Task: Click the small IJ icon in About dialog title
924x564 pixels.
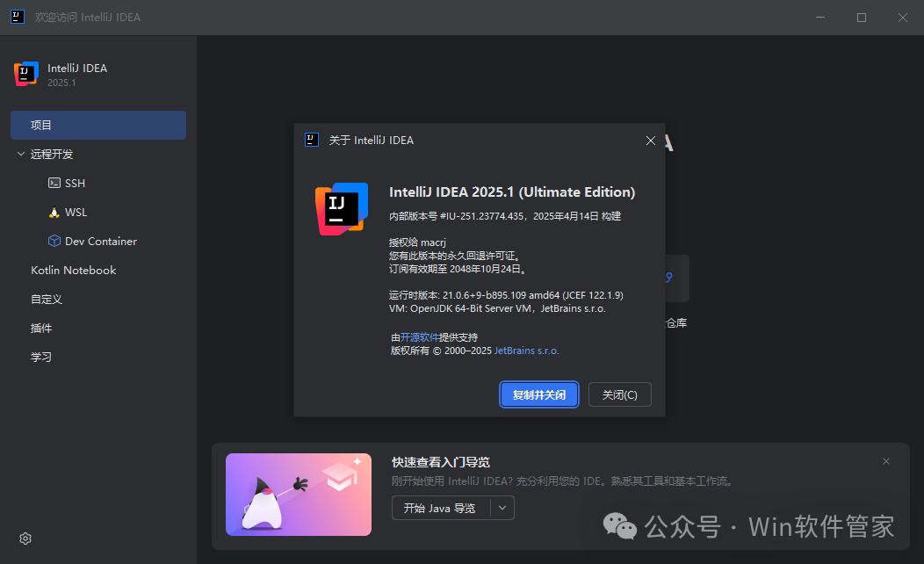Action: 312,140
